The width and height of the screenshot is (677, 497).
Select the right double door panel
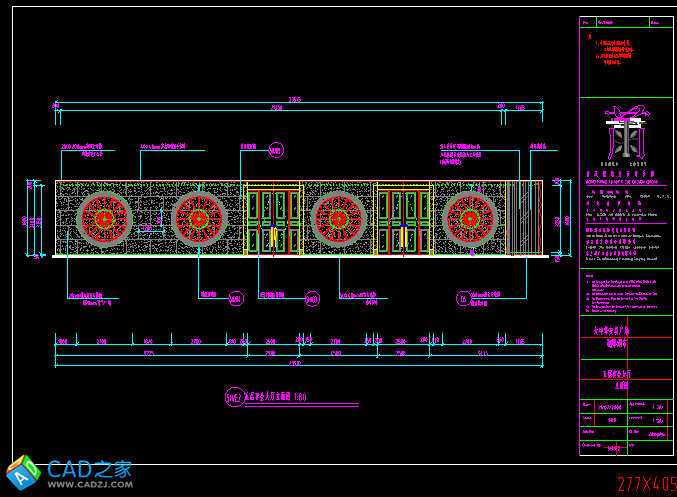(402, 220)
